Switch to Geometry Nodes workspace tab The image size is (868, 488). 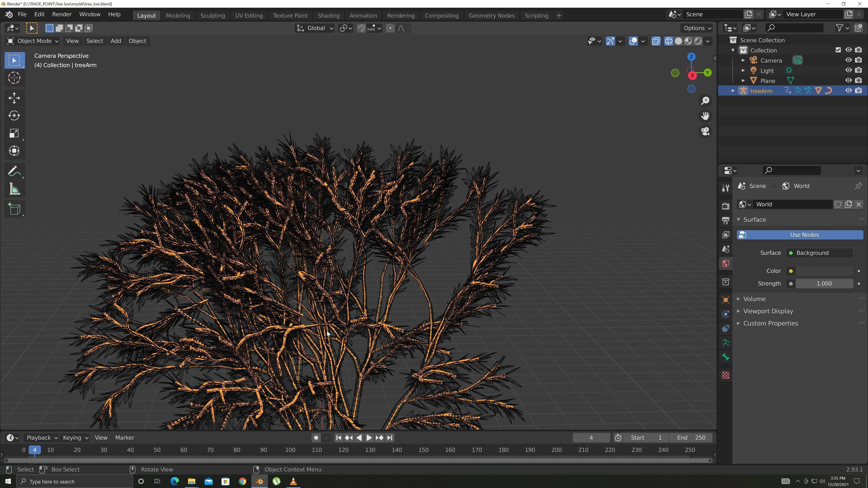tap(491, 16)
